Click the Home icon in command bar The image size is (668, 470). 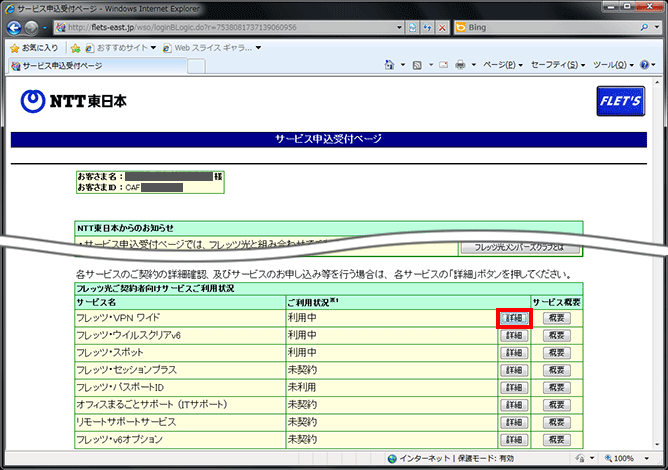(389, 65)
